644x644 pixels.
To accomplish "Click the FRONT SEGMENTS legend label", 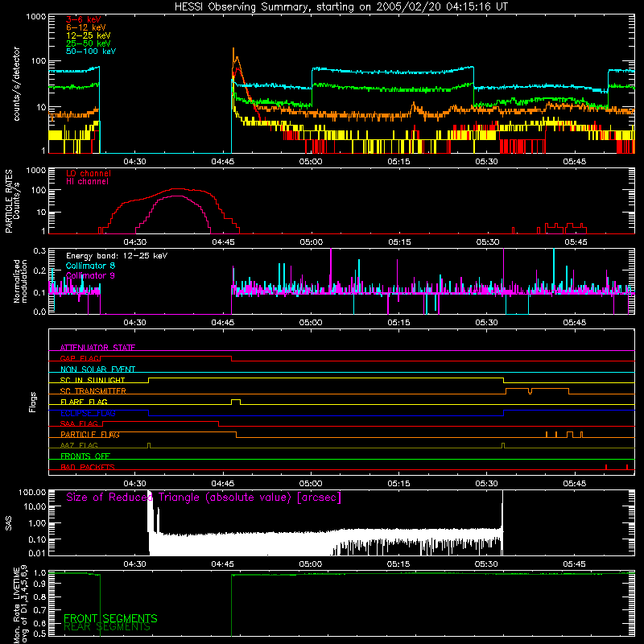I will (110, 618).
